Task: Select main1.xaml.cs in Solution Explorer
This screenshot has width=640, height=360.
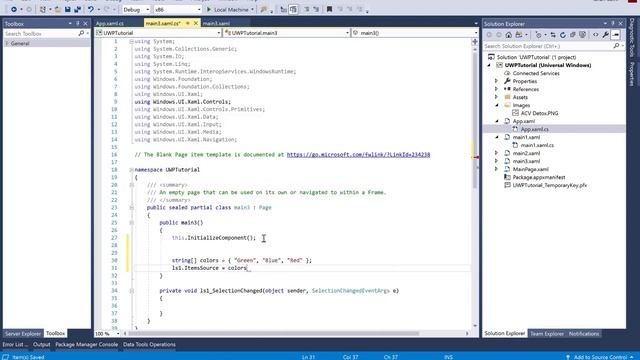Action: click(x=537, y=145)
